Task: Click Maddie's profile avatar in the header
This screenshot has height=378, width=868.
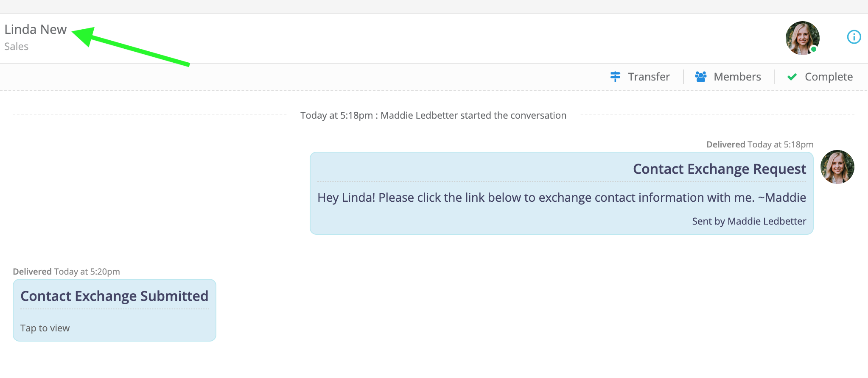Action: point(803,38)
